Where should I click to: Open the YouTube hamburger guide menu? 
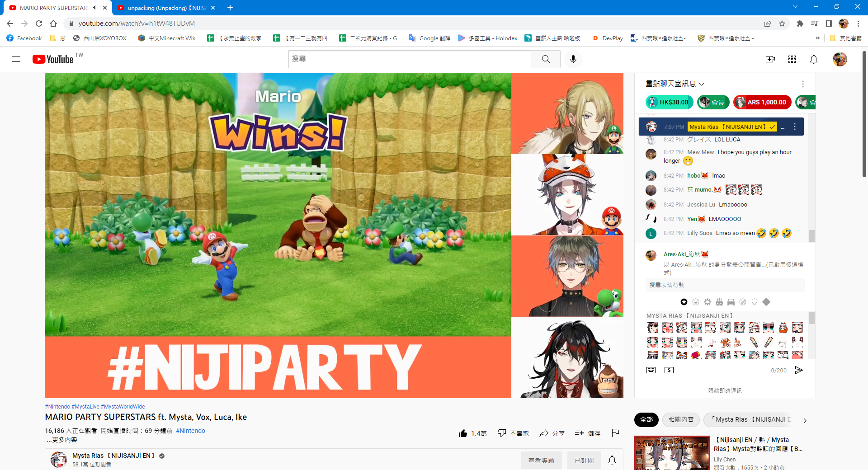pyautogui.click(x=16, y=59)
